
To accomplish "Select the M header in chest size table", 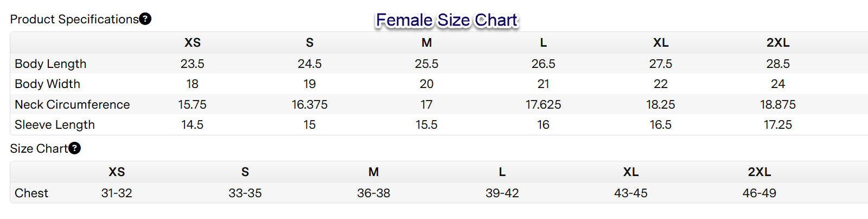I will coord(374,172).
